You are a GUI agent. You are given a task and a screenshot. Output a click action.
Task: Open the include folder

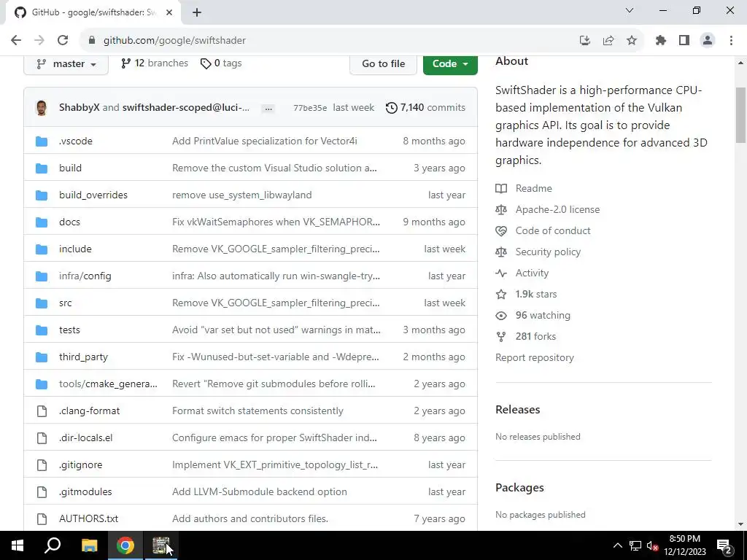pos(75,249)
